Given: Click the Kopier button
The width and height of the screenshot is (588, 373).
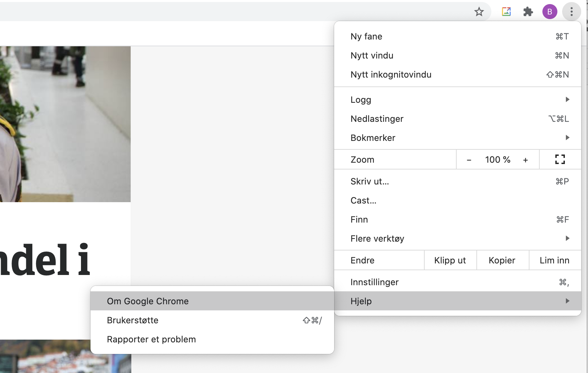Looking at the screenshot, I should (x=502, y=260).
